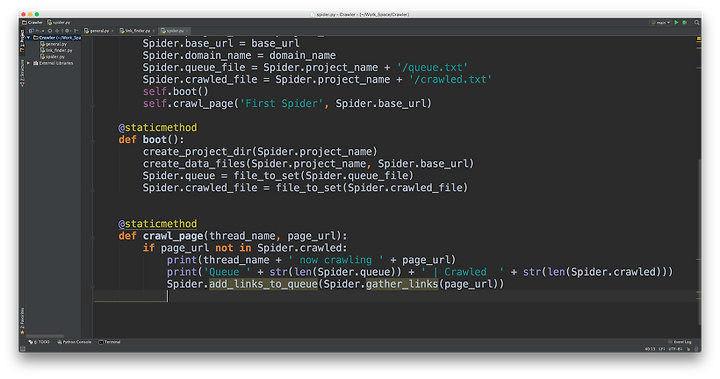The height and width of the screenshot is (379, 720).
Task: Click the UTF-8 file encoding indicator
Action: 675,349
